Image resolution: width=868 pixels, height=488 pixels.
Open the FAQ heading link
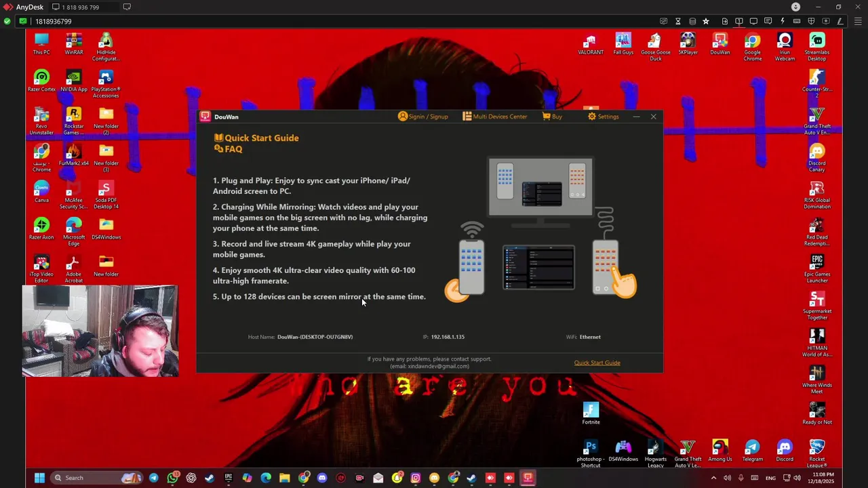pyautogui.click(x=229, y=149)
